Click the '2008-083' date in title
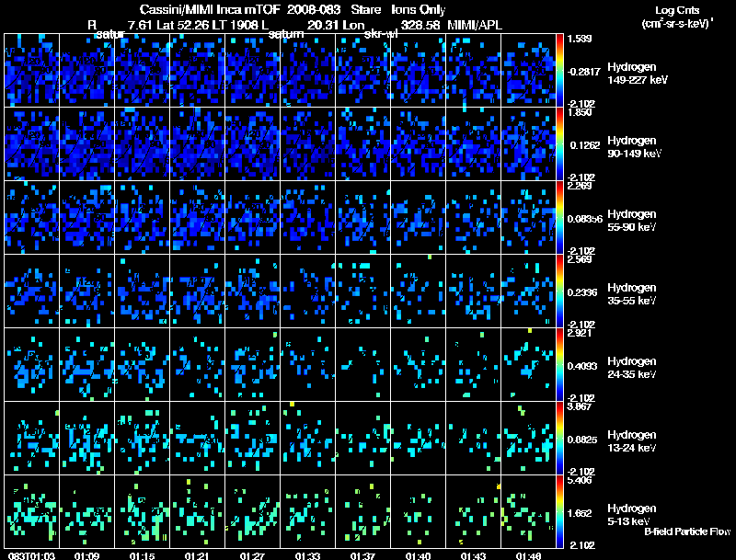Screen dimensions: 736x560 pyautogui.click(x=314, y=10)
